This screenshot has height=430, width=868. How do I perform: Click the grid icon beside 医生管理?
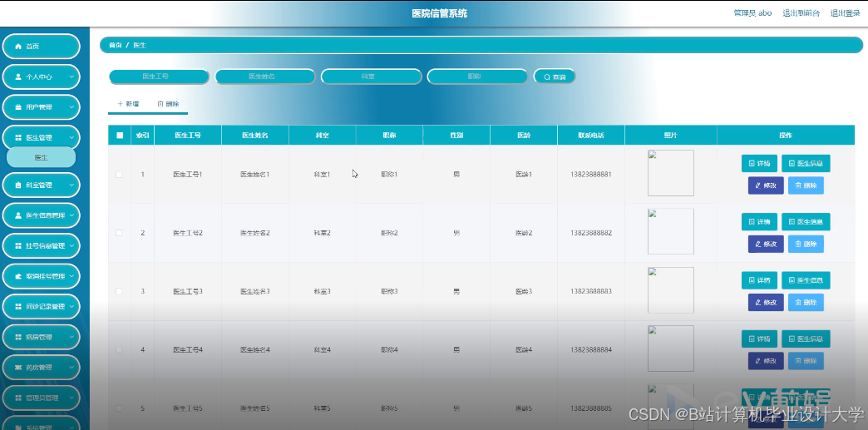click(x=17, y=138)
